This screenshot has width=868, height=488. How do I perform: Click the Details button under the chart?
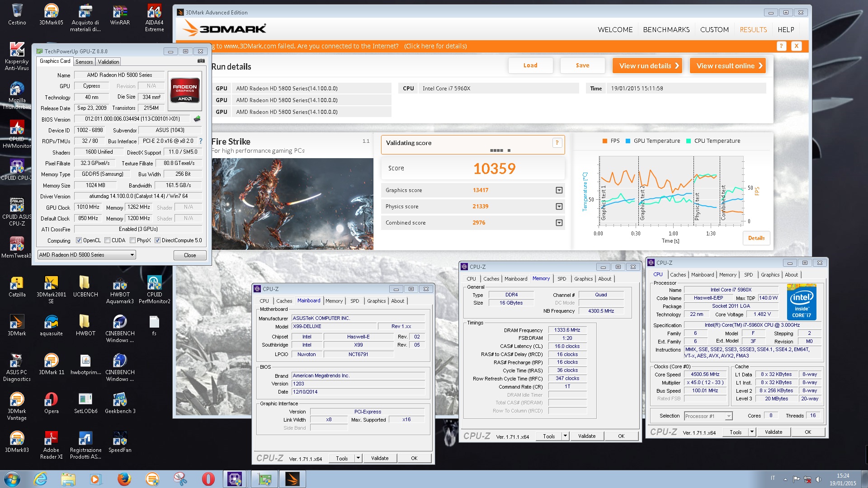756,238
